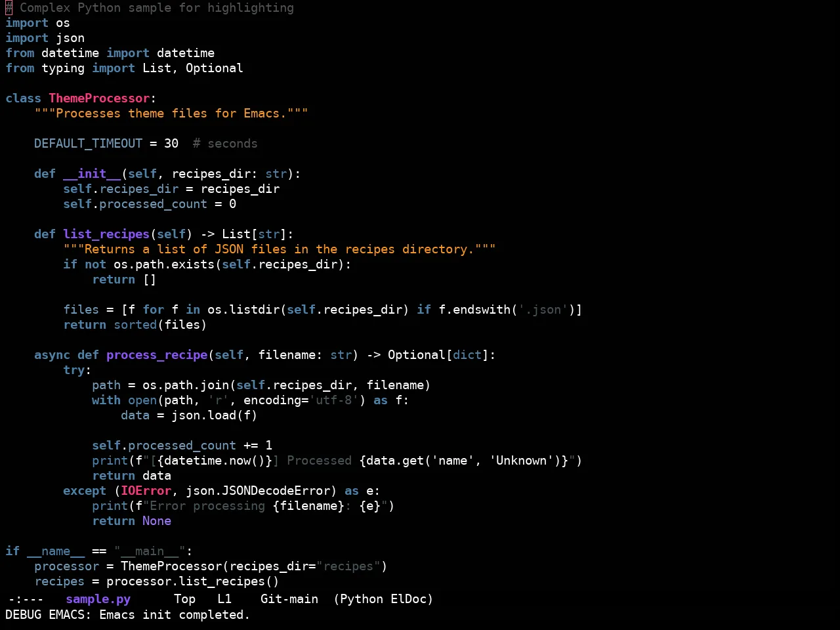Click the 'return None' statement
Viewport: 840px width, 630px height.
(131, 521)
